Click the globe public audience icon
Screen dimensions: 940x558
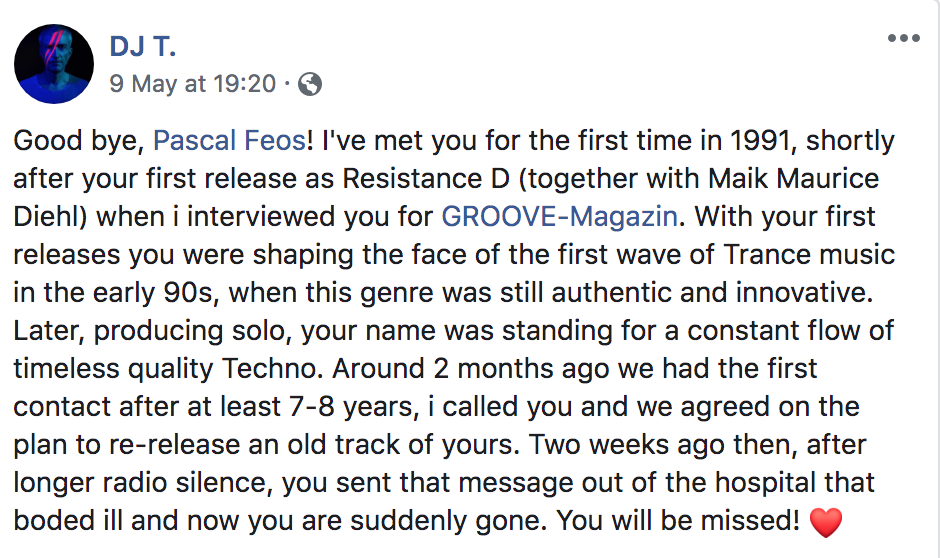pos(310,84)
